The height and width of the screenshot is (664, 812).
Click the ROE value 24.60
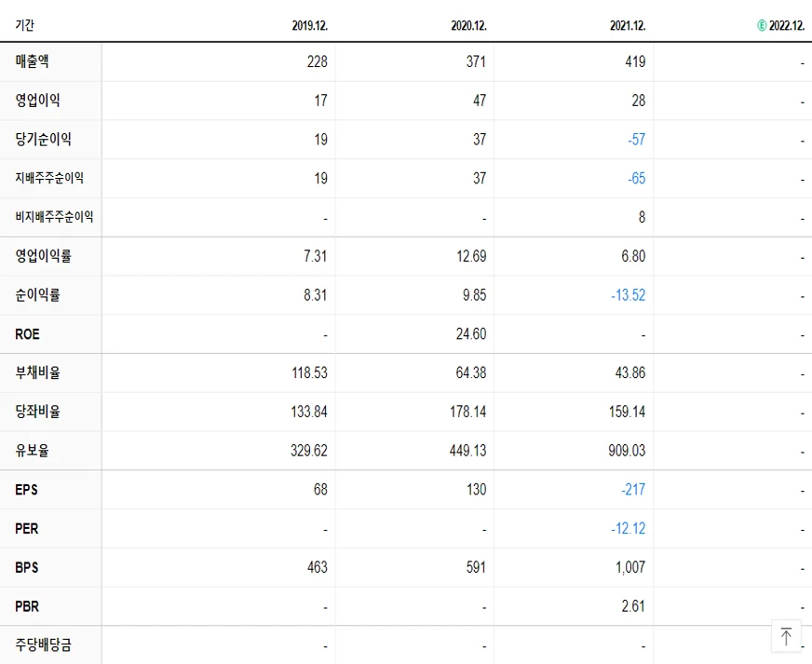(471, 333)
